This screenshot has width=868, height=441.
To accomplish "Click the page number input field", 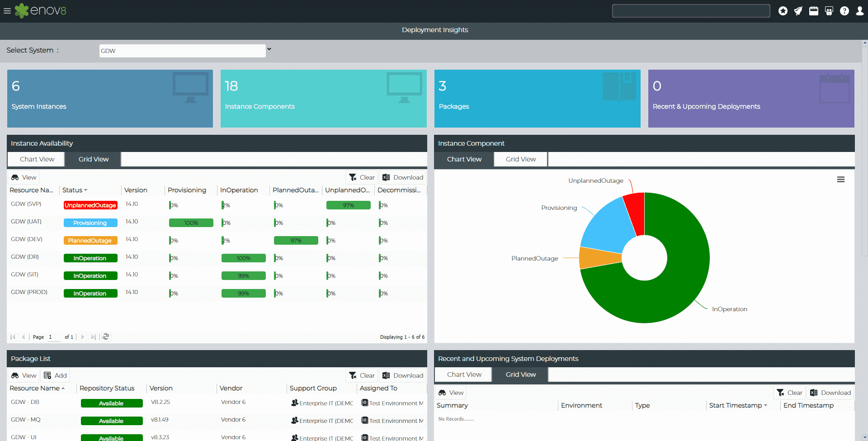I will click(x=54, y=337).
